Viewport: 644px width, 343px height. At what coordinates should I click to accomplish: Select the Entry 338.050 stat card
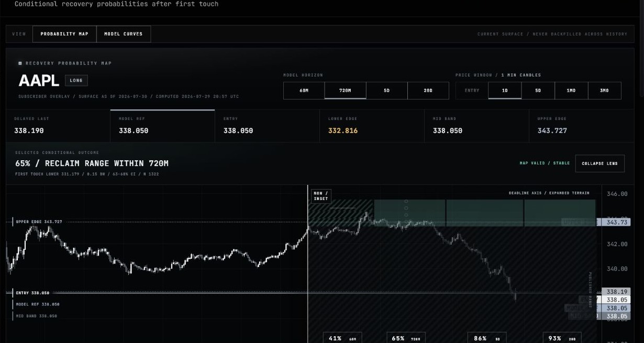(267, 126)
